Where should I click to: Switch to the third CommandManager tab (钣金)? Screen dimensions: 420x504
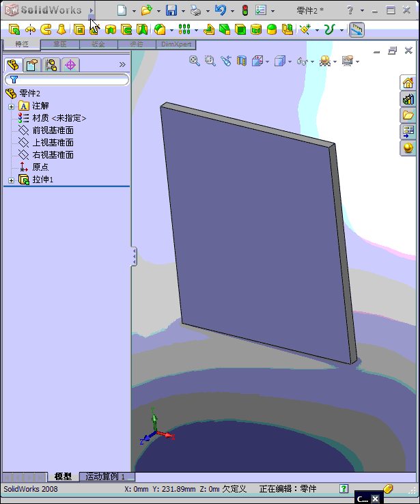point(98,44)
